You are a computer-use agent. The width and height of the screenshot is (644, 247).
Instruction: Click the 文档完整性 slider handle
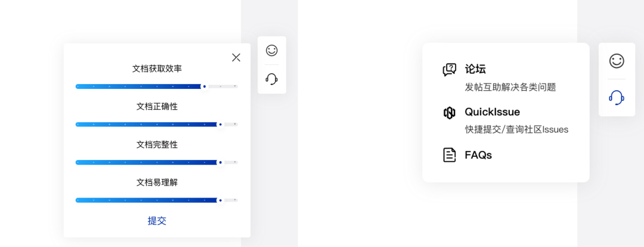220,162
